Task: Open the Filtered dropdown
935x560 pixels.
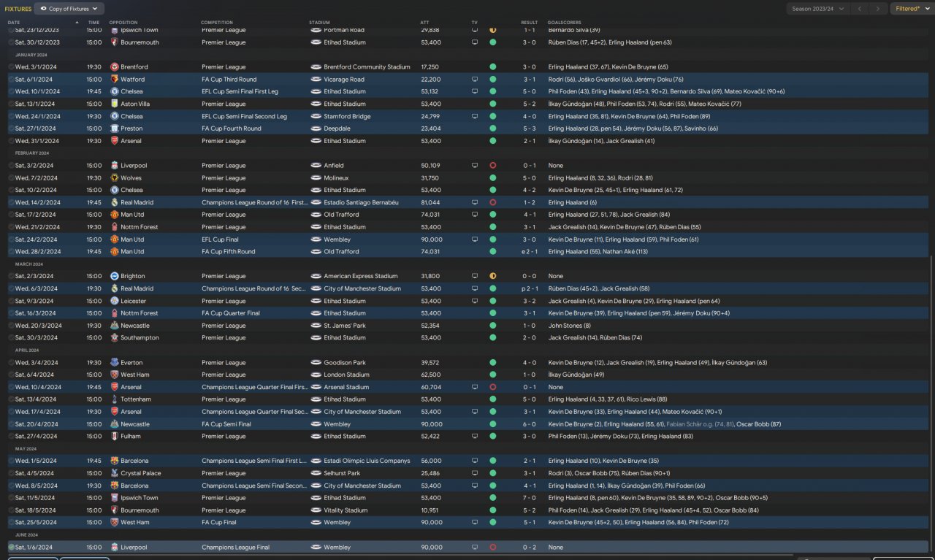Action: [911, 9]
